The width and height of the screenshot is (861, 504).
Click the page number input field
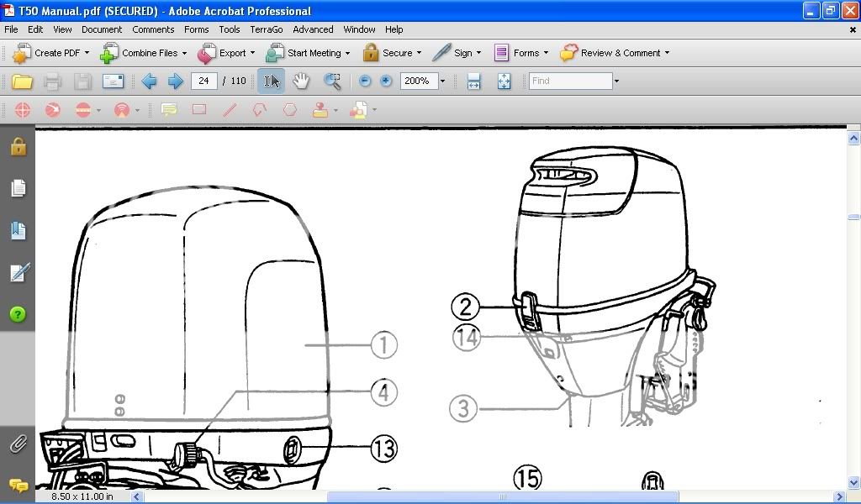(x=203, y=81)
